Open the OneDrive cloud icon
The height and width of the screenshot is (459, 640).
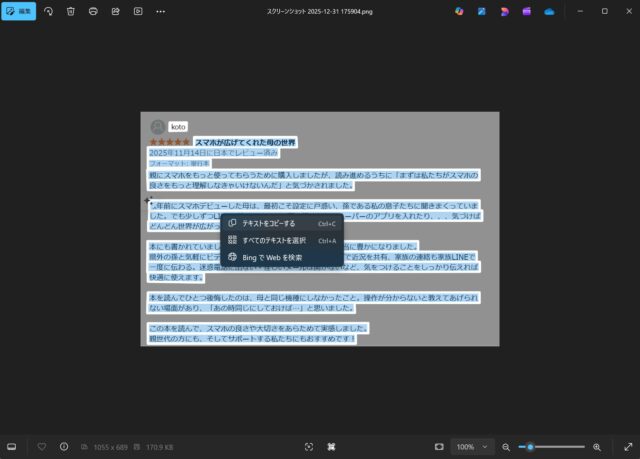pos(549,11)
